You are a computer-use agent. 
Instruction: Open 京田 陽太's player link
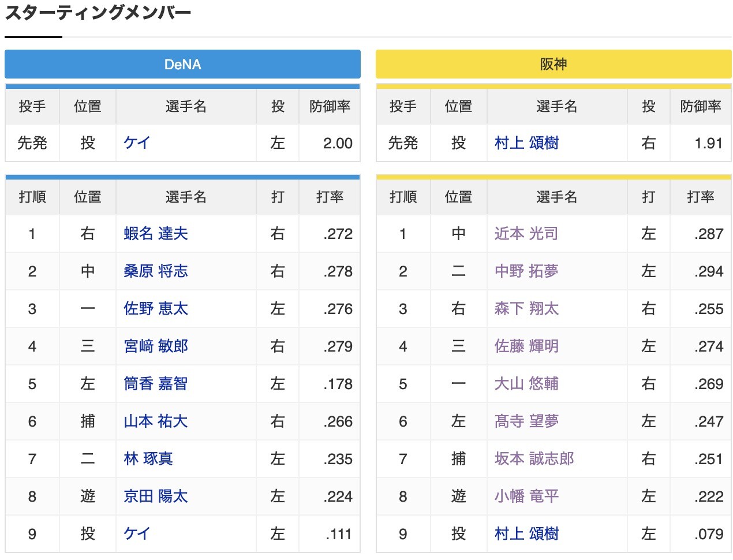pos(156,496)
